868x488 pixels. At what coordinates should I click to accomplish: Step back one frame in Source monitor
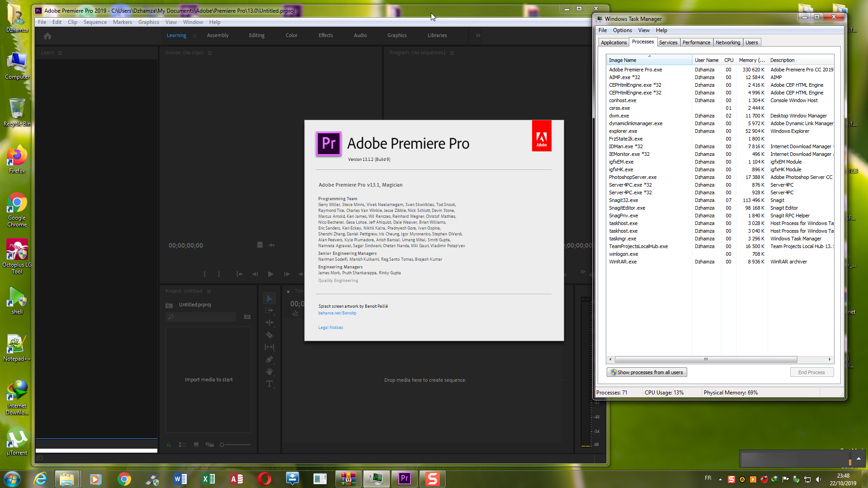pyautogui.click(x=255, y=274)
